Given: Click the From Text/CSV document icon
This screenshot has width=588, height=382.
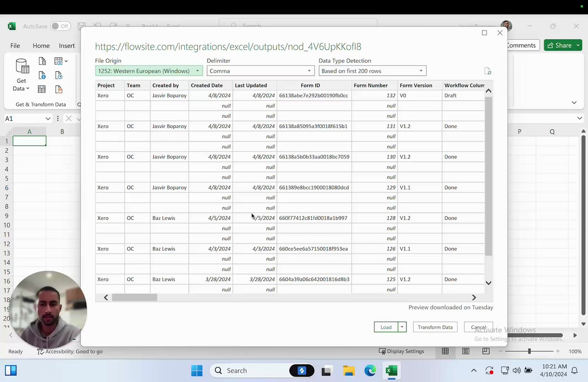Looking at the screenshot, I should click(42, 62).
